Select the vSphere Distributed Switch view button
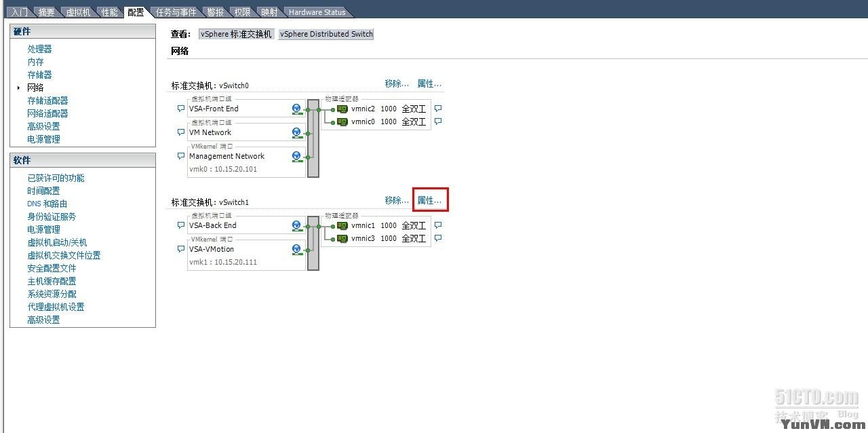 pos(326,34)
